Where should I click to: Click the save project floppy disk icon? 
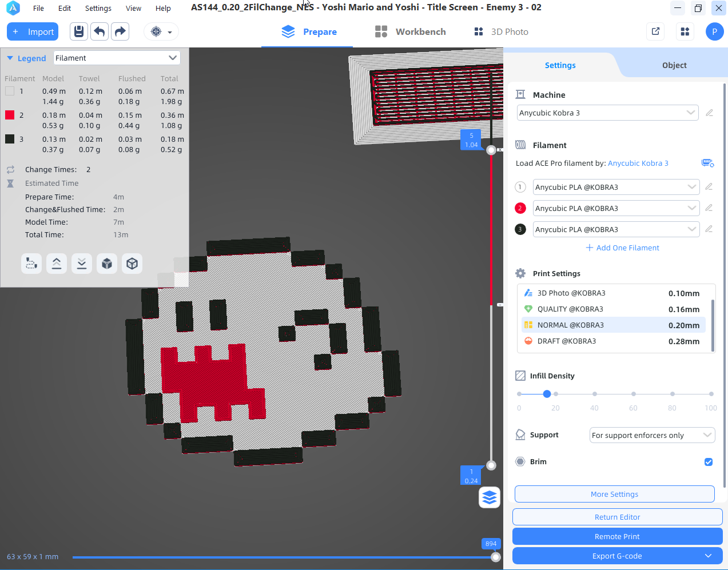(x=79, y=31)
